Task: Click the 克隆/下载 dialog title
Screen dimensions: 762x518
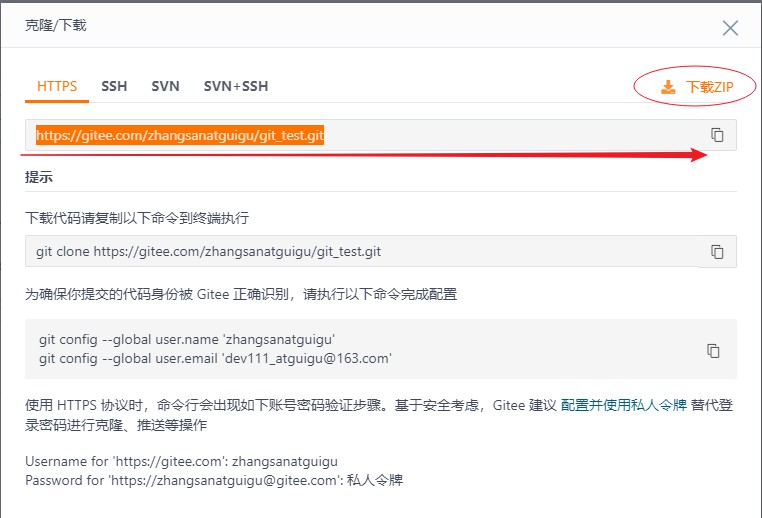Action: coord(55,25)
